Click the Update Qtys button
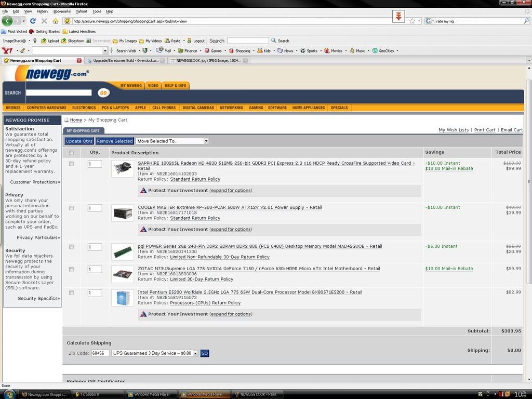The height and width of the screenshot is (399, 532). point(79,141)
